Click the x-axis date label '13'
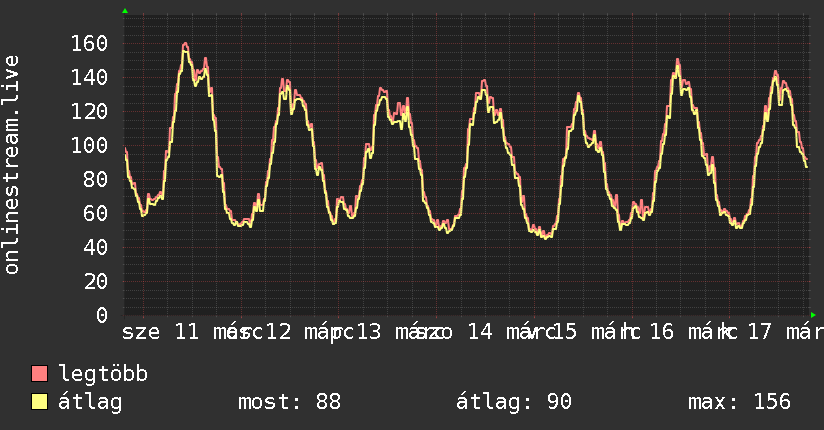This screenshot has height=430, width=824. click(x=369, y=332)
